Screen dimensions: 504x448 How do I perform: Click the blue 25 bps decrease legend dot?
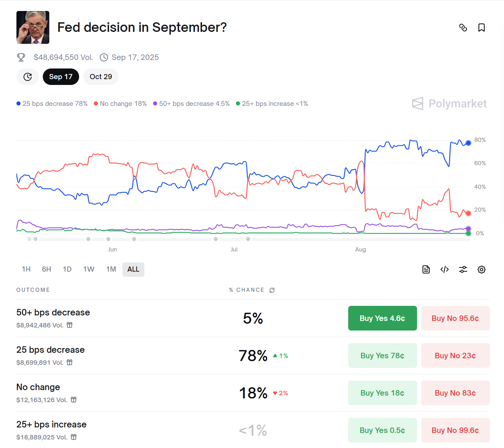tap(18, 104)
